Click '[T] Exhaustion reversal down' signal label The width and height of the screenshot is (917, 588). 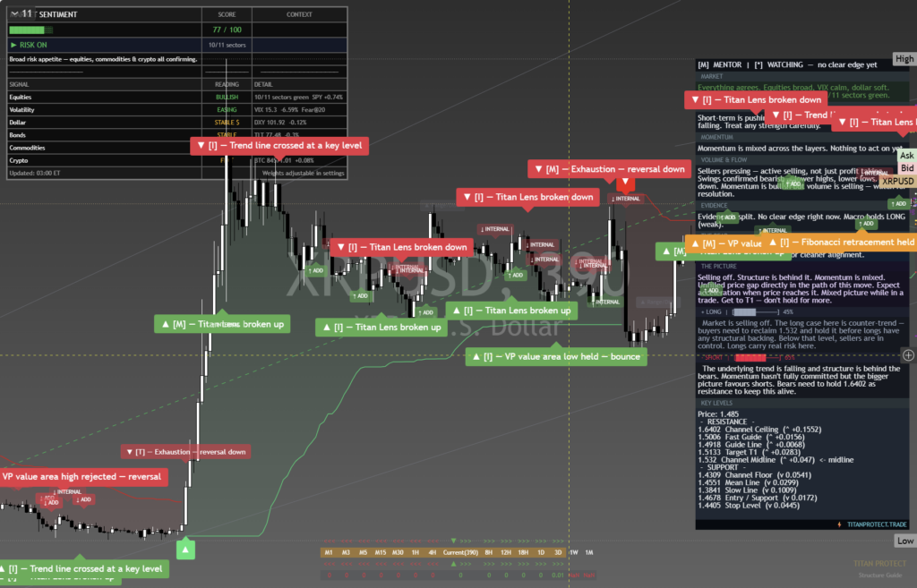[186, 452]
